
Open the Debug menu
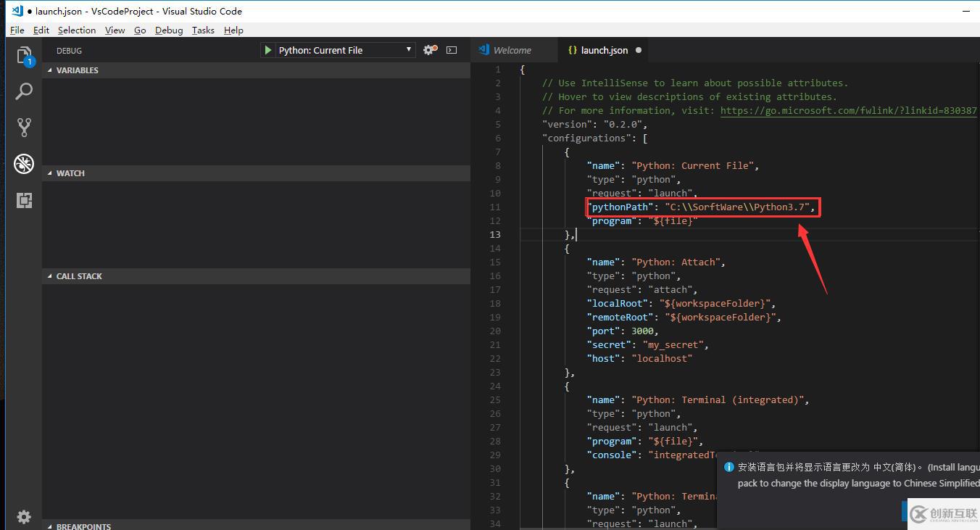click(169, 30)
